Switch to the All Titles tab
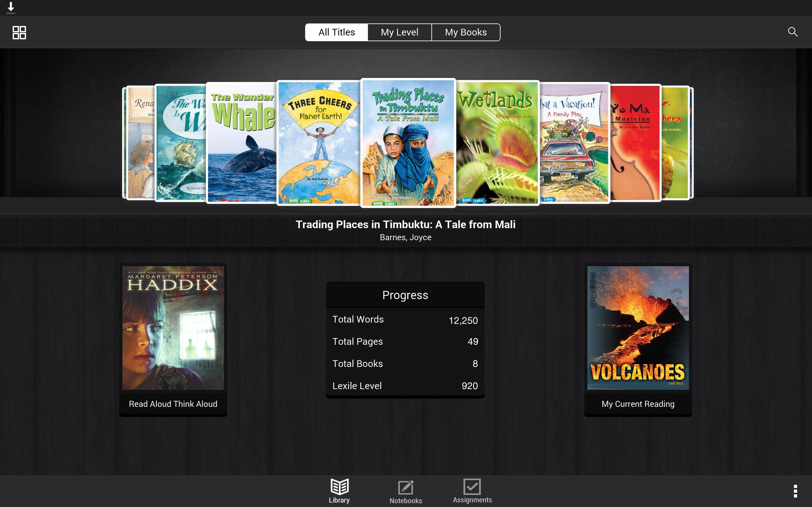The width and height of the screenshot is (812, 507). tap(337, 32)
